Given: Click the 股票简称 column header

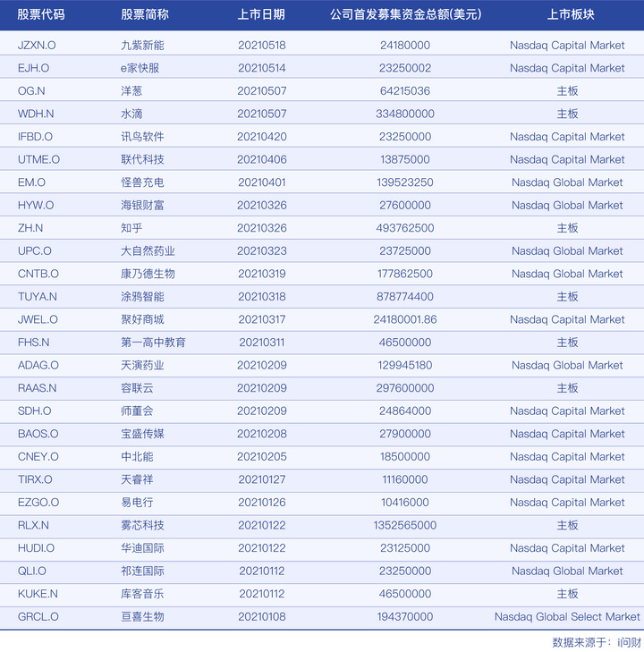Looking at the screenshot, I should click(145, 14).
